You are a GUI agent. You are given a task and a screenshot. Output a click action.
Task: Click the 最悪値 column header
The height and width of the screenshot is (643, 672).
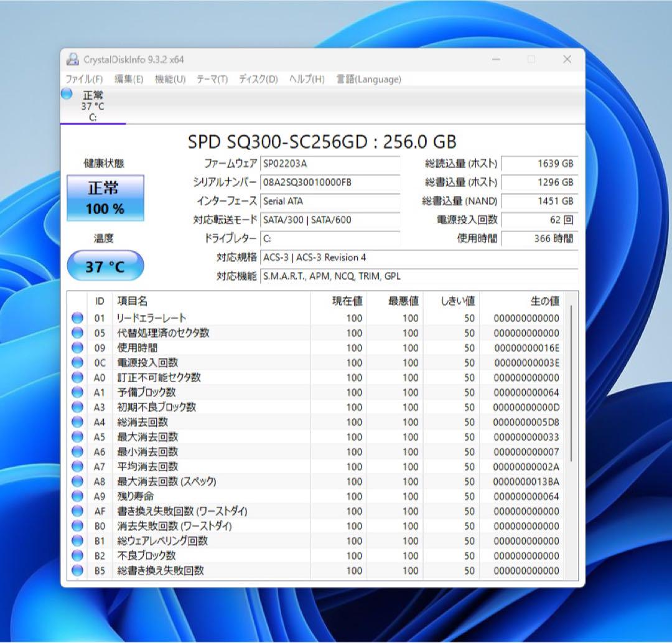tap(395, 301)
